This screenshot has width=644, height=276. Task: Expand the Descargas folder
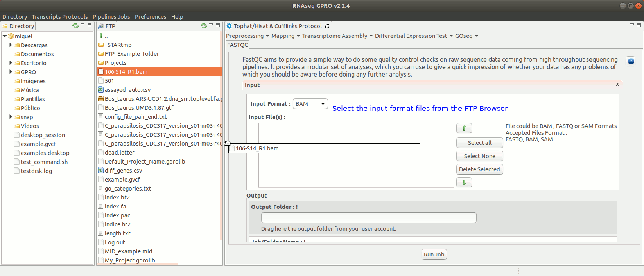pyautogui.click(x=11, y=45)
